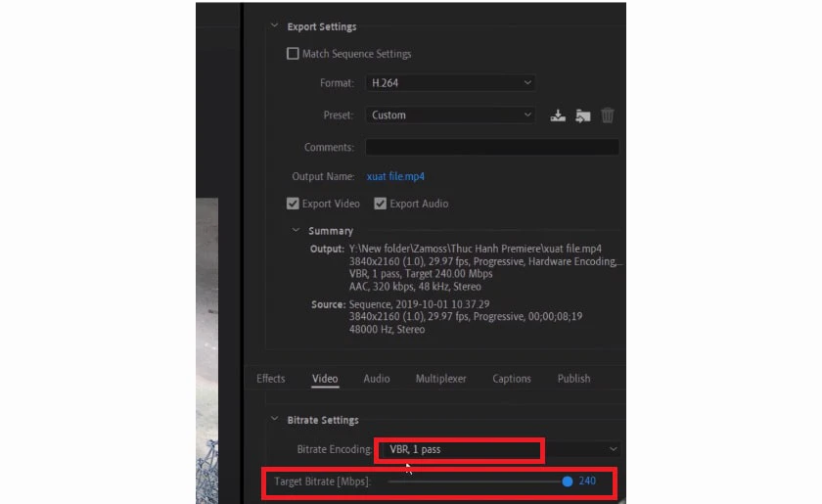The image size is (822, 504).
Task: Click the xuat file.mp4 output name link
Action: [395, 176]
